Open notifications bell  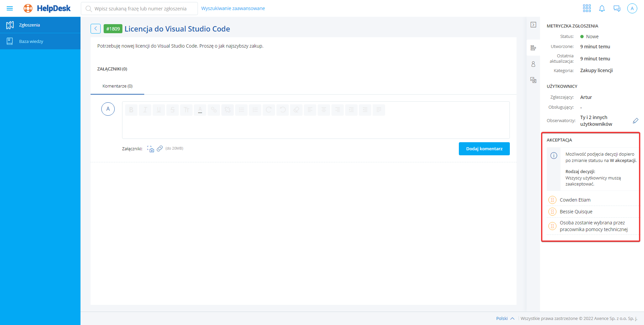602,8
